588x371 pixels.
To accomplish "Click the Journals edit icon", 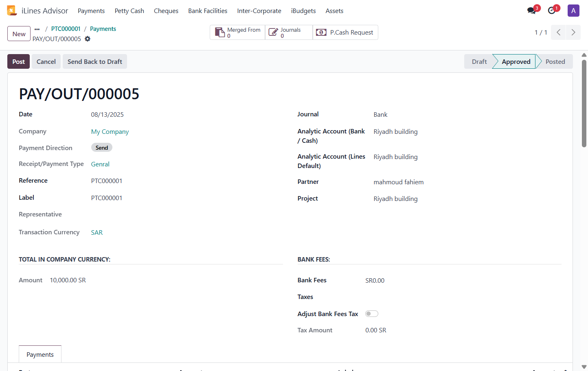I will [273, 33].
